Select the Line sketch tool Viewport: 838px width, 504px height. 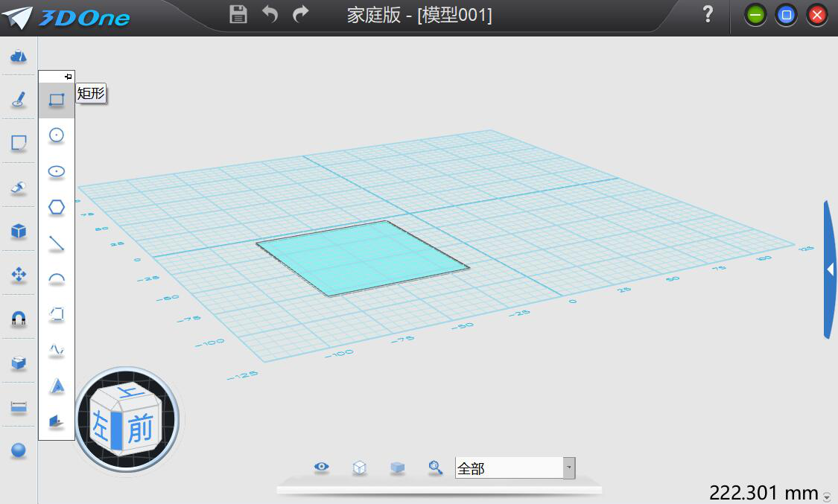pos(56,243)
